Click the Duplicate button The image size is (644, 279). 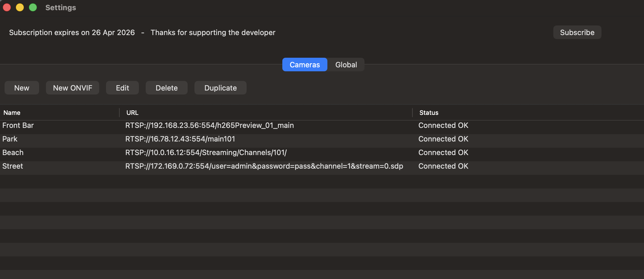(x=220, y=88)
